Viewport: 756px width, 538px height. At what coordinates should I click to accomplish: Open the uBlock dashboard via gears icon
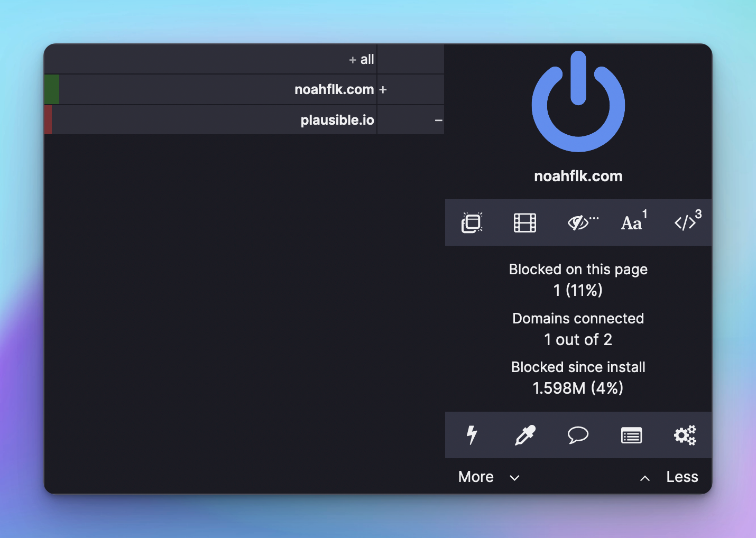tap(685, 435)
